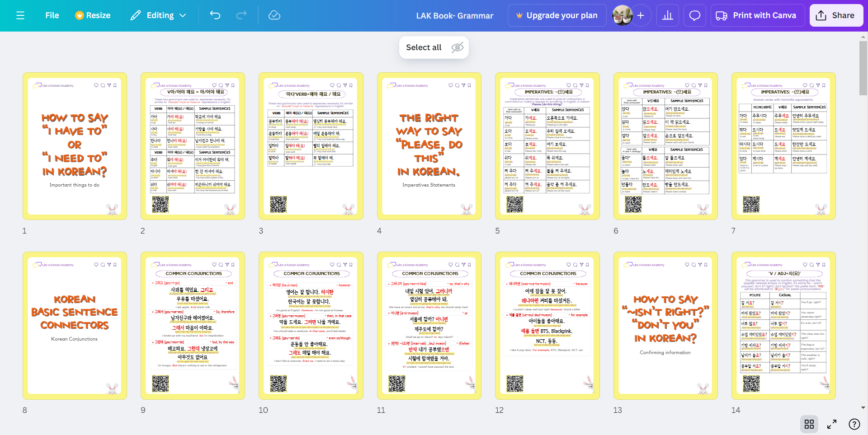Click Print with Canva button

pyautogui.click(x=758, y=15)
